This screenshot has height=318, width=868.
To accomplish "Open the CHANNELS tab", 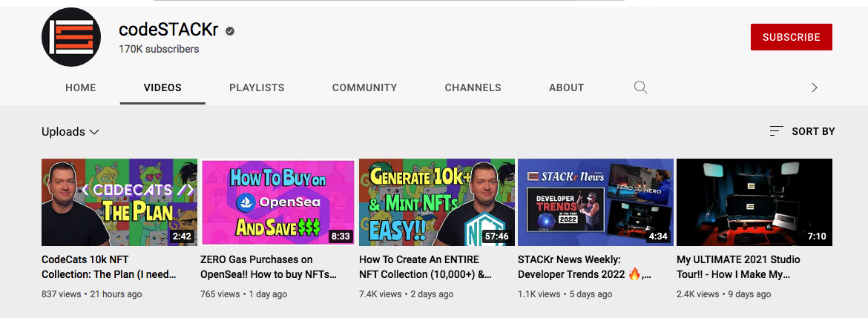I will 473,87.
